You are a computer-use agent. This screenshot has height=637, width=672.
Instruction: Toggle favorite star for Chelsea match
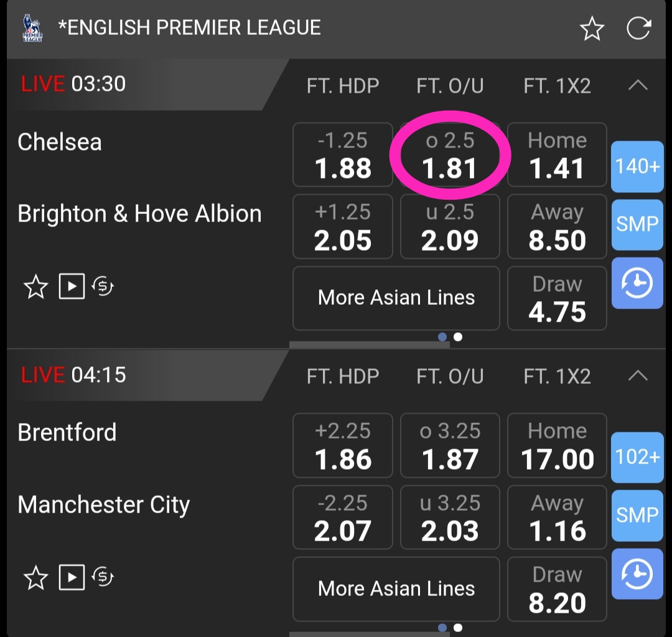pos(35,287)
